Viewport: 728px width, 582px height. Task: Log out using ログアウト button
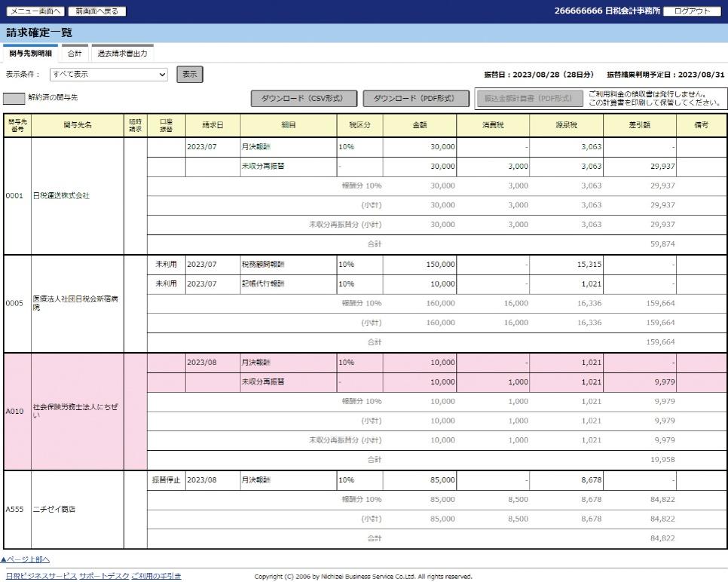[692, 11]
